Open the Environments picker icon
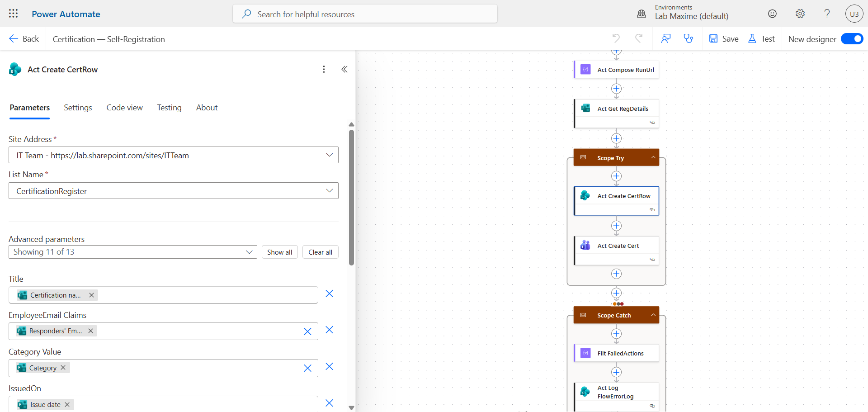Image resolution: width=868 pixels, height=412 pixels. click(642, 14)
